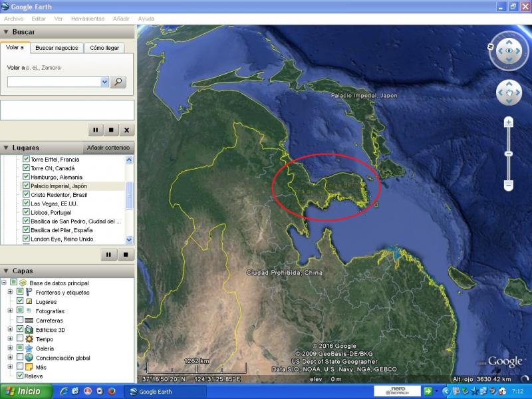Click the Tiempo weather sun icon

(x=29, y=338)
